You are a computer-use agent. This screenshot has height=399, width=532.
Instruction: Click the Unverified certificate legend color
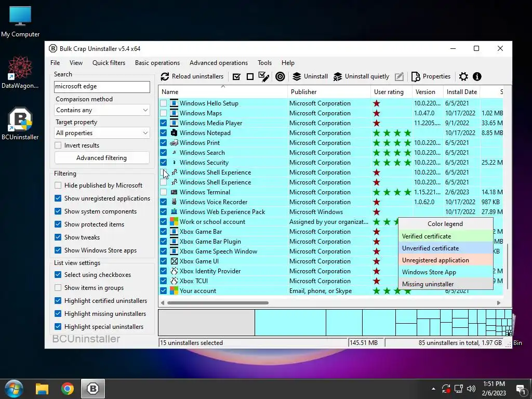click(x=445, y=248)
